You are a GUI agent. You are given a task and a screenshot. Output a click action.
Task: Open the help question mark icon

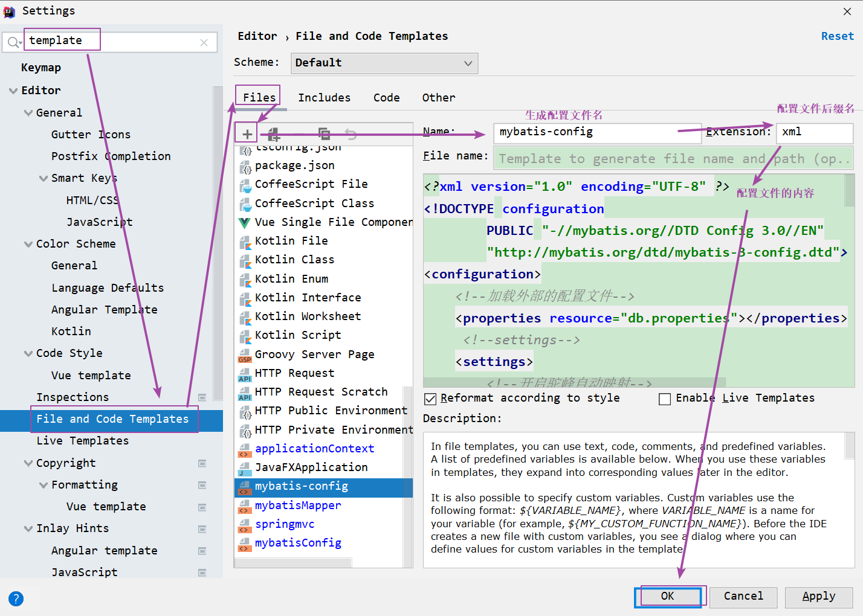[x=16, y=598]
